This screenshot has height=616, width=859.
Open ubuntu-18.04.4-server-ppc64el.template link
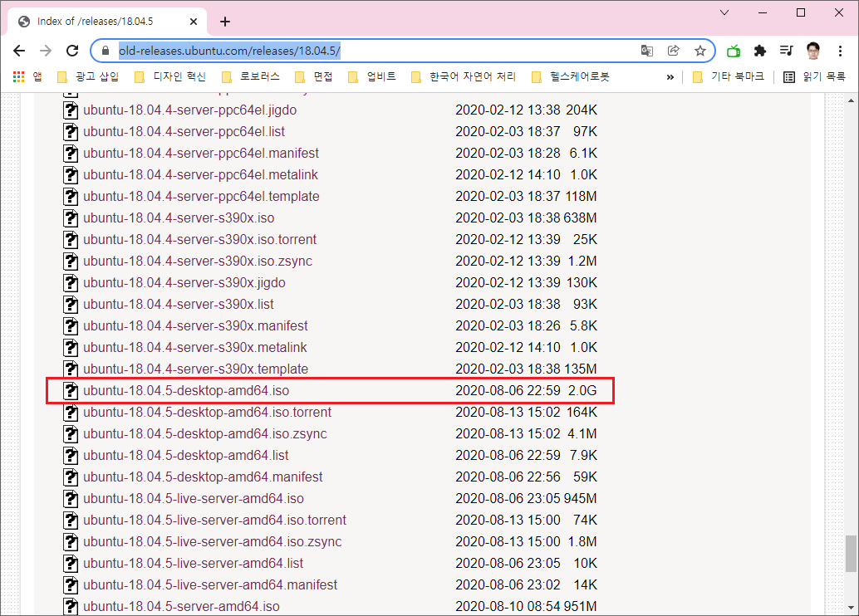201,197
